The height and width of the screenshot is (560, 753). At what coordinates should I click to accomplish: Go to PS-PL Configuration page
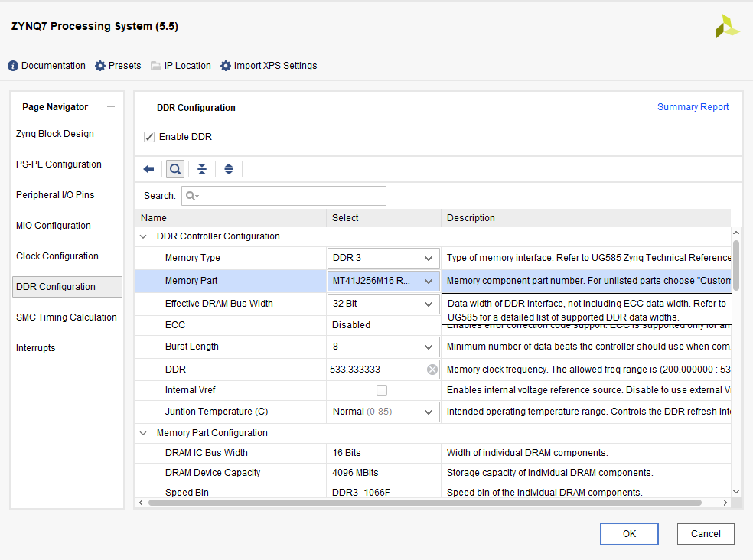click(59, 164)
